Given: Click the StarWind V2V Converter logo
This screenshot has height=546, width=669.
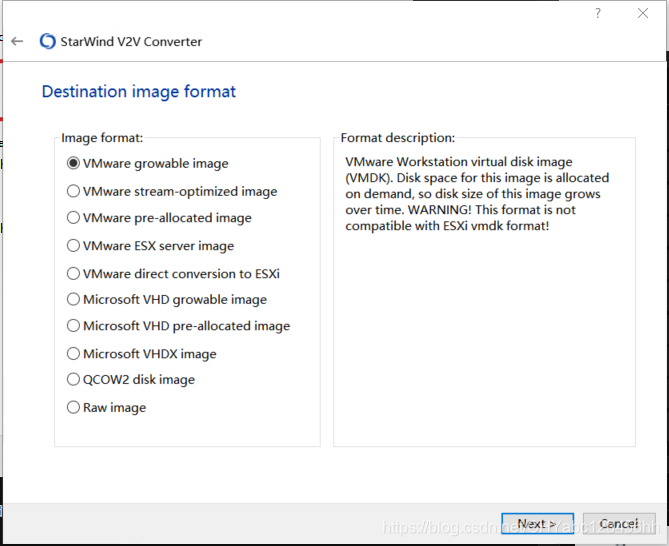Looking at the screenshot, I should [x=47, y=41].
